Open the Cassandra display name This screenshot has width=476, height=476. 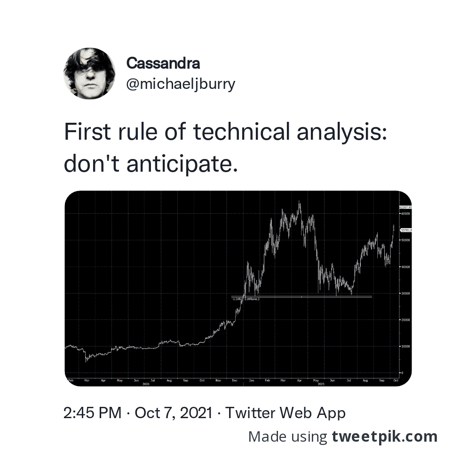tap(163, 63)
